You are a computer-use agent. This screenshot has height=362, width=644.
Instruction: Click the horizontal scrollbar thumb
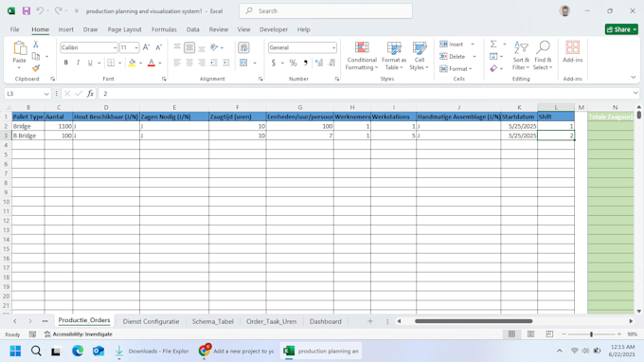coord(474,321)
